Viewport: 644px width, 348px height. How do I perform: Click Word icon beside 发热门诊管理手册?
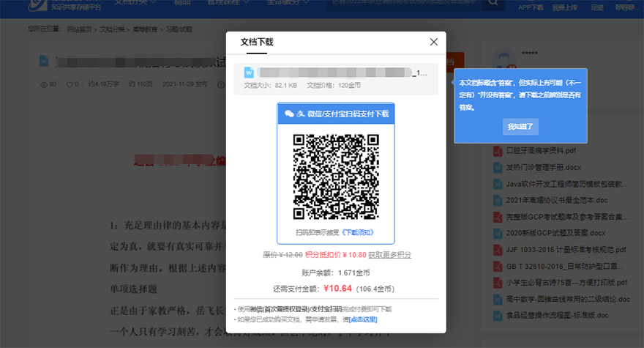pos(498,168)
